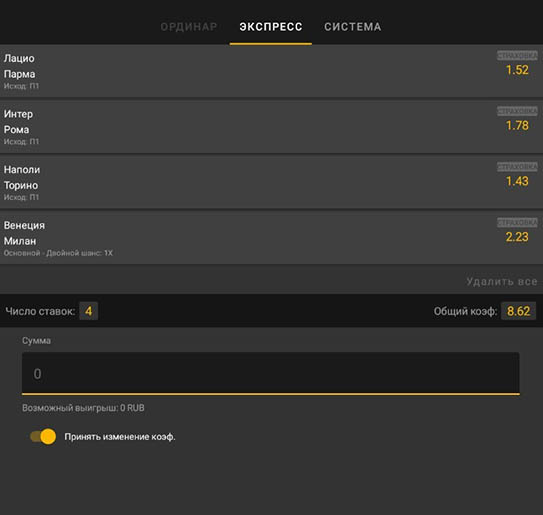The width and height of the screenshot is (543, 515).
Task: Select the Интер Рома bet row
Action: (272, 127)
